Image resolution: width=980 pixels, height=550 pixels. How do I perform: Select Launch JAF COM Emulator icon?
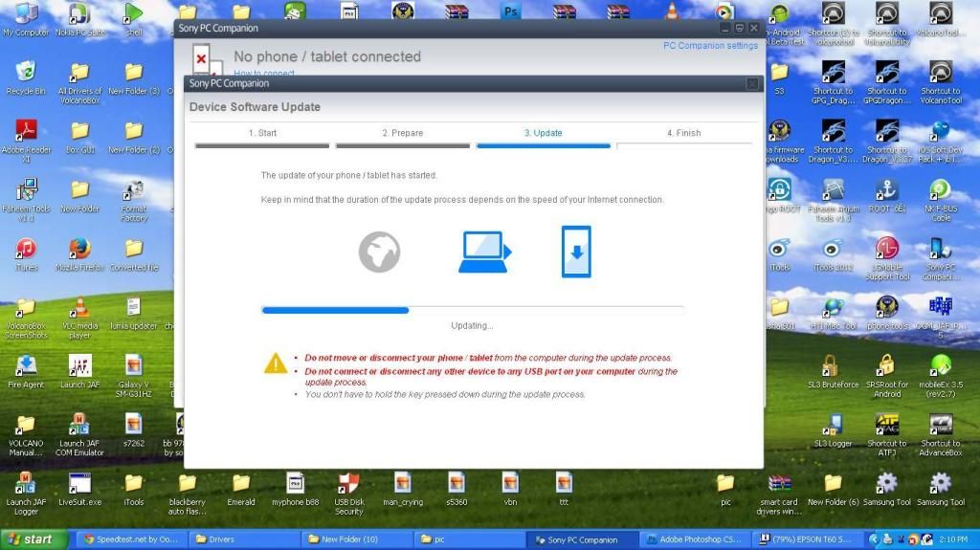pos(79,435)
